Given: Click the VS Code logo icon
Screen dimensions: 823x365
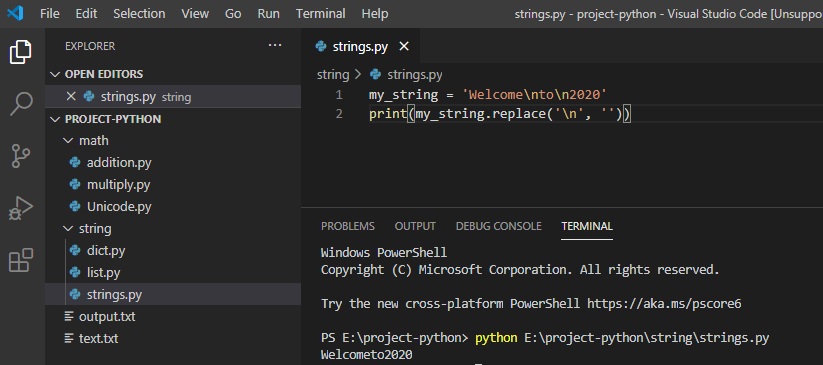Looking at the screenshot, I should pos(15,13).
